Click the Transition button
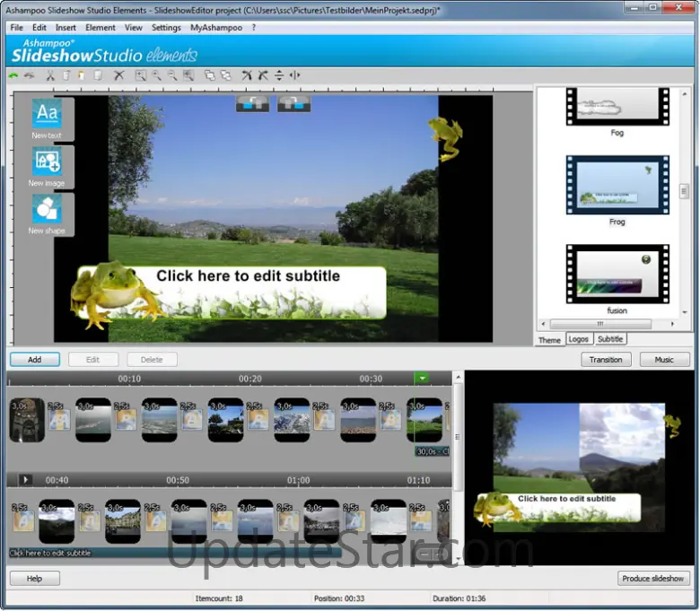Screen dimensions: 700x611 tap(606, 360)
